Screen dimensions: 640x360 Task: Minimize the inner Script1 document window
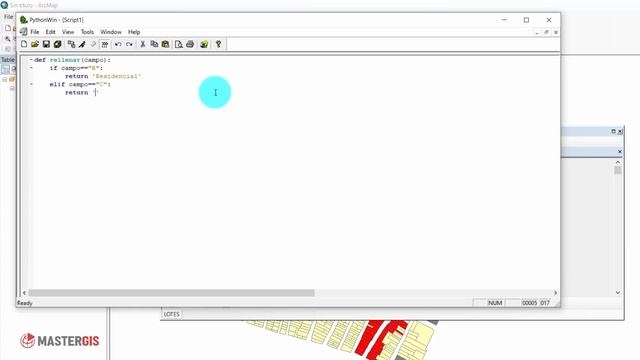pyautogui.click(x=537, y=32)
